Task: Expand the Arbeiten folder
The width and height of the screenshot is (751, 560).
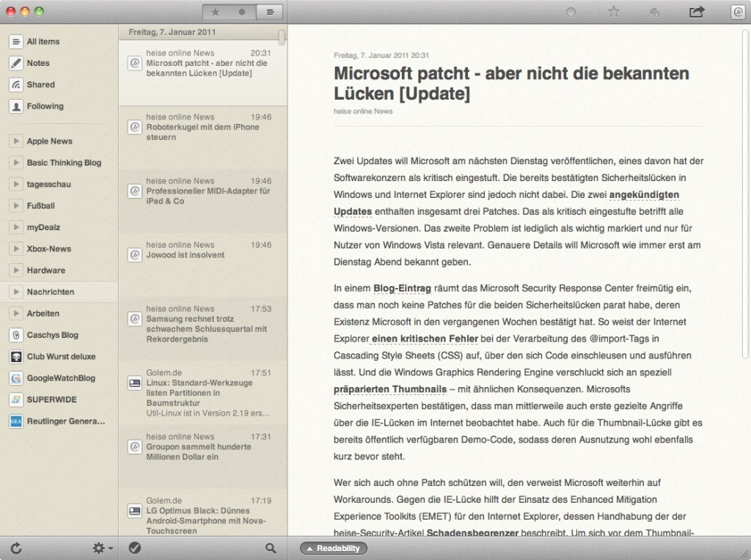Action: [16, 314]
